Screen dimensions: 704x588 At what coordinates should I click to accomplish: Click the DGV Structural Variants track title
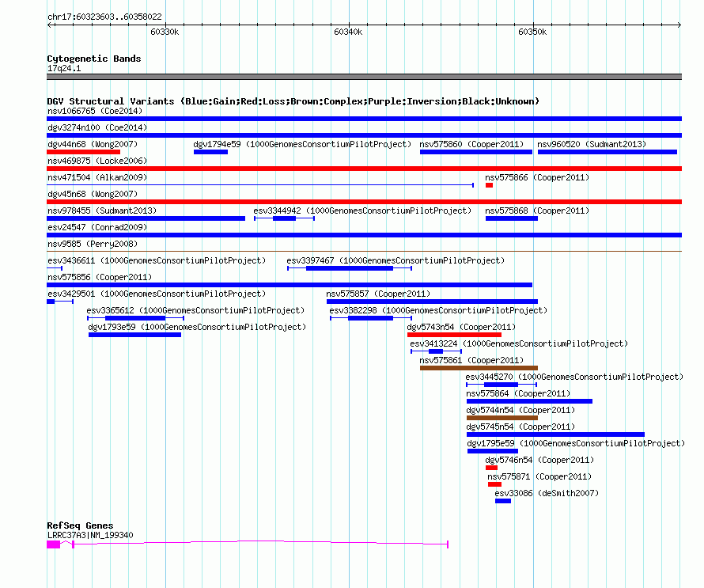293,101
